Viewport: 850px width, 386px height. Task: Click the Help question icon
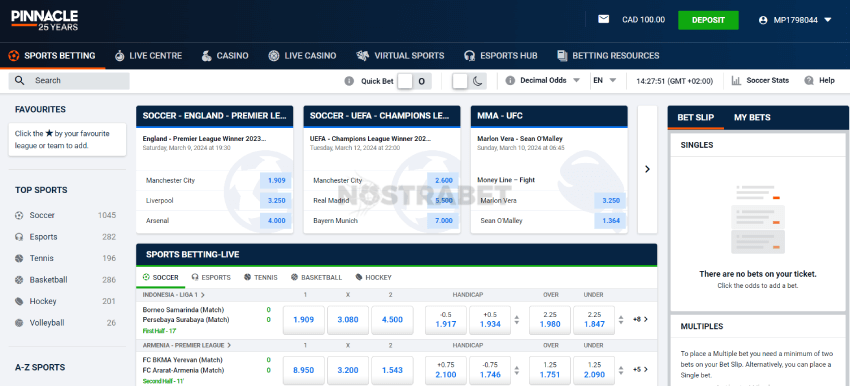(x=809, y=81)
